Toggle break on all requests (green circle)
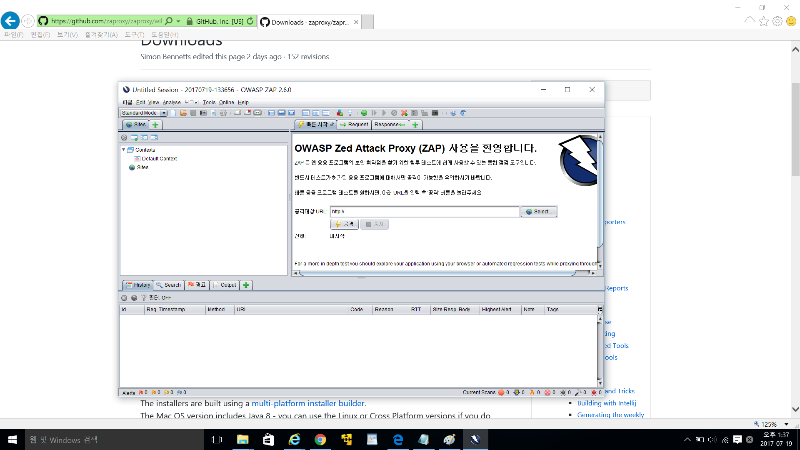Screen dimensions: 800x450 pyautogui.click(x=364, y=113)
